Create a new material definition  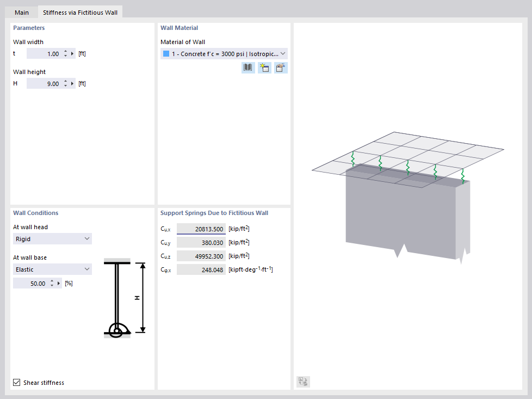(264, 67)
